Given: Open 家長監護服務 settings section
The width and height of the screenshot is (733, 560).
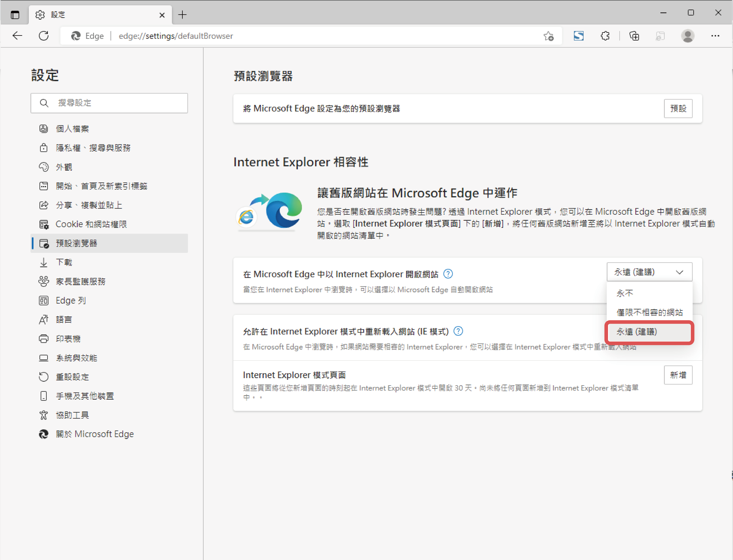Looking at the screenshot, I should click(109, 281).
